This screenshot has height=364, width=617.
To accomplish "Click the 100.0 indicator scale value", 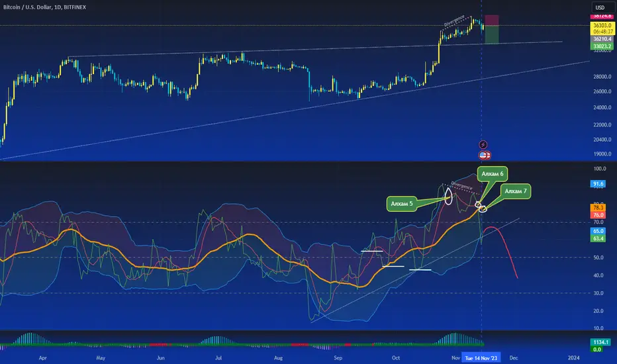I will pos(600,168).
